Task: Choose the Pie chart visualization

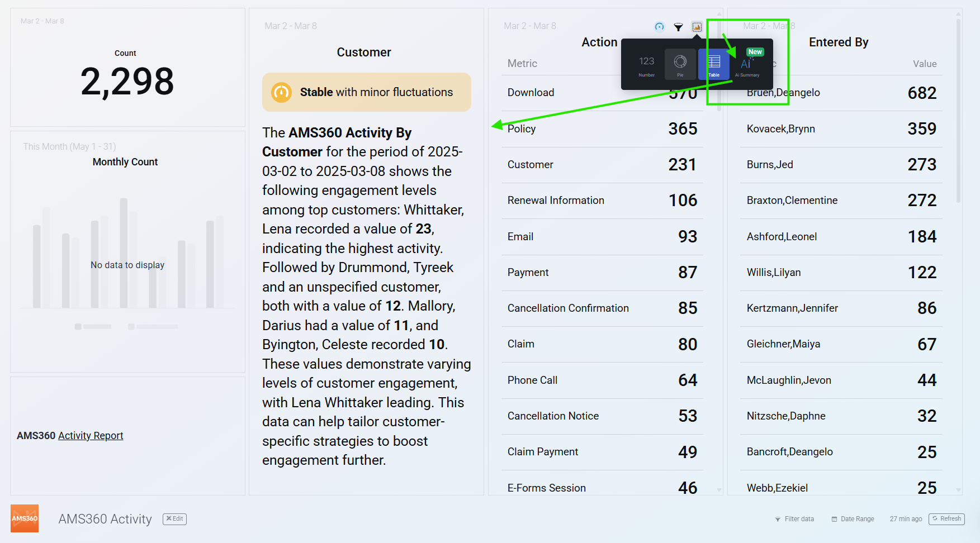Action: pos(680,64)
